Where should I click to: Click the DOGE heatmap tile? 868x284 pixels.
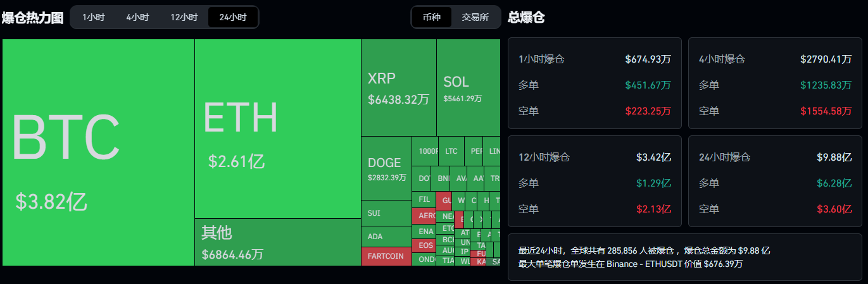pyautogui.click(x=386, y=168)
